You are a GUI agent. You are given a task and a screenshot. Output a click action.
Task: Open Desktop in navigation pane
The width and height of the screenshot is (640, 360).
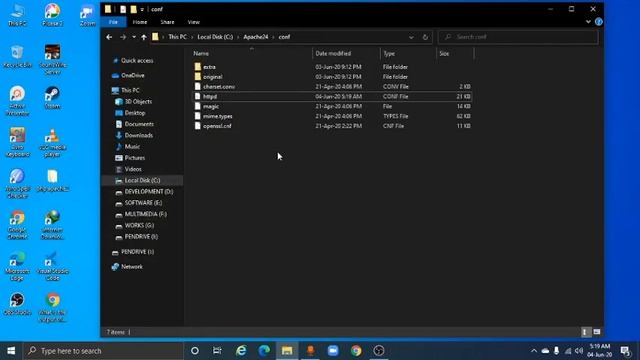point(135,113)
